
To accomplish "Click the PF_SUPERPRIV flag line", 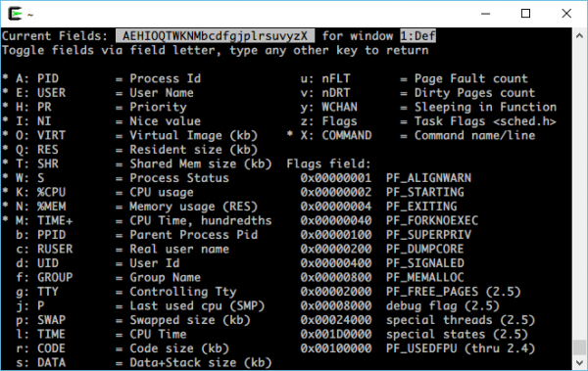I will [x=385, y=235].
